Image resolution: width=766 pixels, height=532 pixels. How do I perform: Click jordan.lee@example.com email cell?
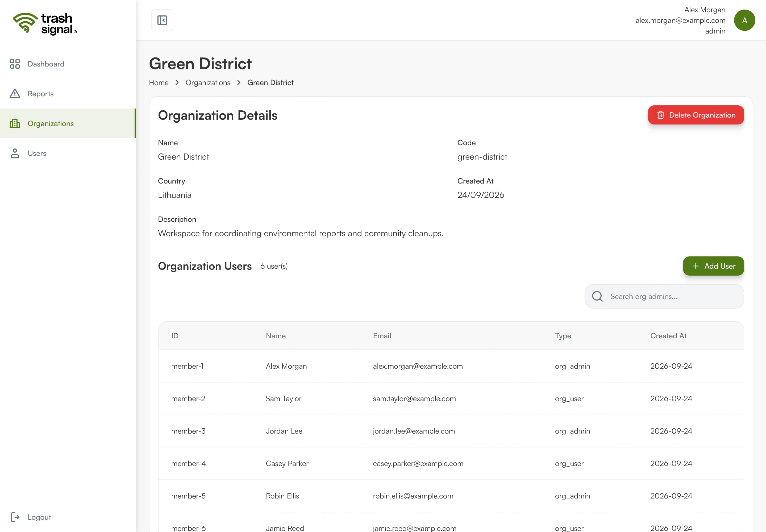(414, 431)
